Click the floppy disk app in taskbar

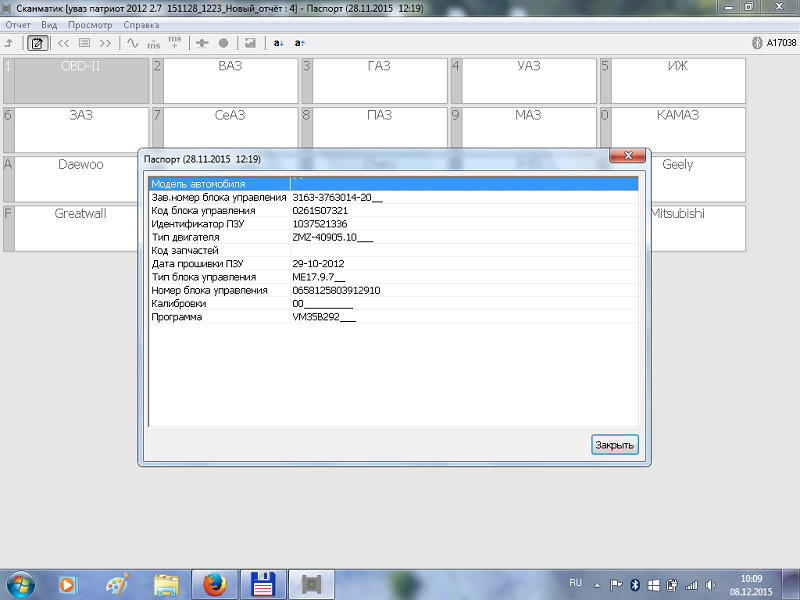pyautogui.click(x=264, y=583)
